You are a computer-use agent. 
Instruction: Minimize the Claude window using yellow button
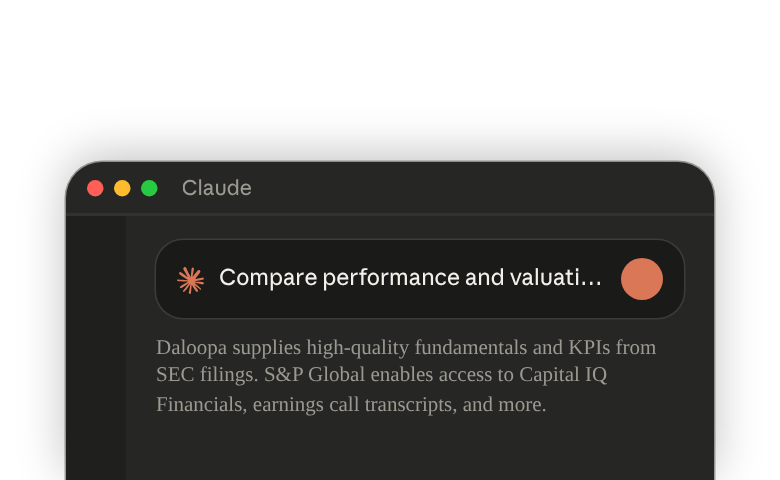pyautogui.click(x=122, y=189)
